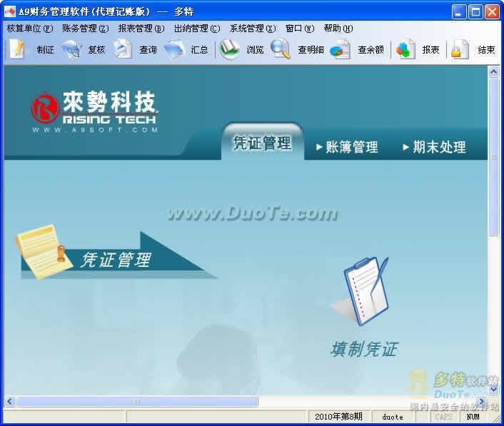Close the A9 application window

pyautogui.click(x=492, y=12)
